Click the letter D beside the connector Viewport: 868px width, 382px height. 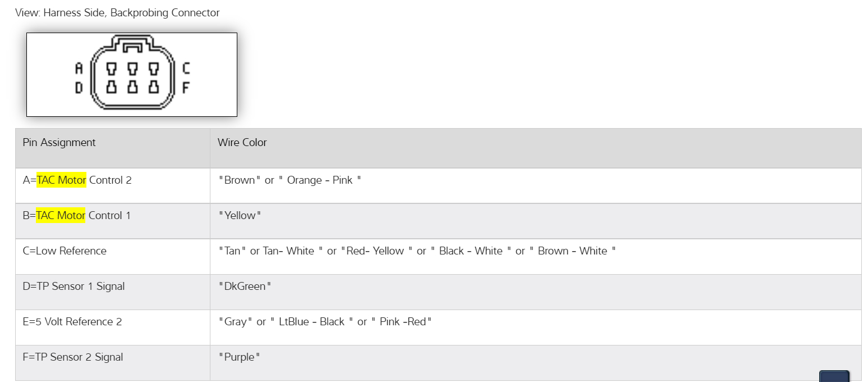pyautogui.click(x=79, y=88)
